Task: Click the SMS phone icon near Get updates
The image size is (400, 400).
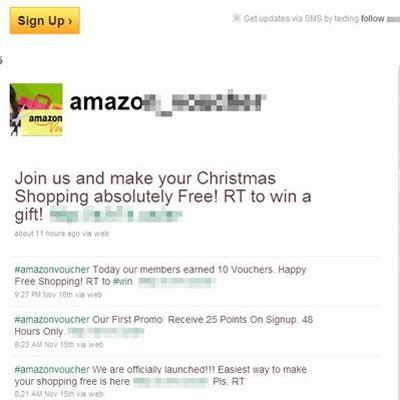Action: click(x=236, y=18)
